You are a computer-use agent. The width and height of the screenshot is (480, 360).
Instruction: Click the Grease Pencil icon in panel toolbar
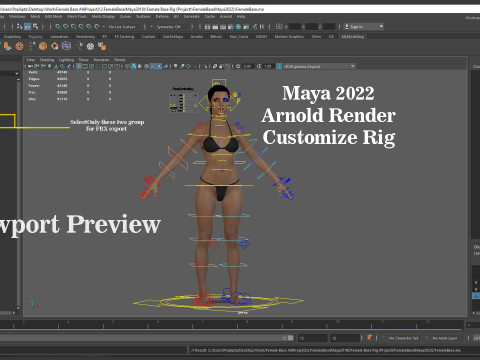pyautogui.click(x=69, y=66)
